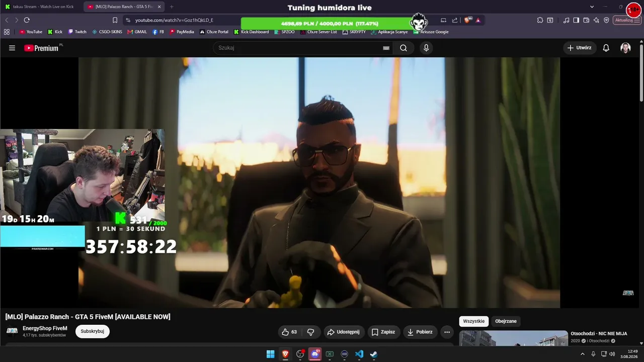Open Brave Shields lion icon

(x=467, y=20)
